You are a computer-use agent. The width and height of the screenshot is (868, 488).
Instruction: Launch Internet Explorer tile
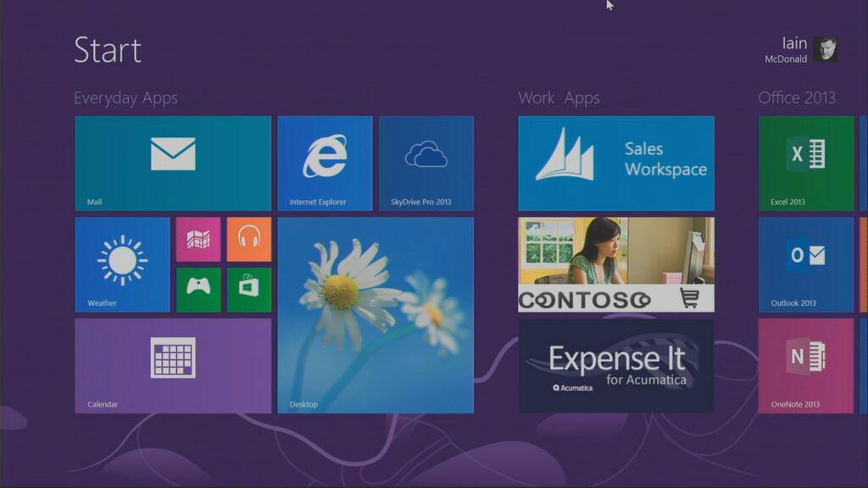click(x=325, y=164)
